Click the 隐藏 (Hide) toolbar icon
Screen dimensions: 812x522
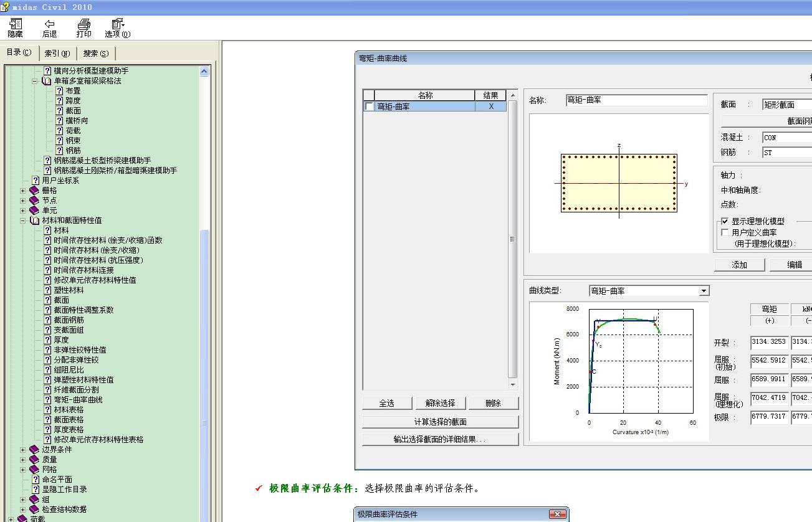pyautogui.click(x=15, y=28)
